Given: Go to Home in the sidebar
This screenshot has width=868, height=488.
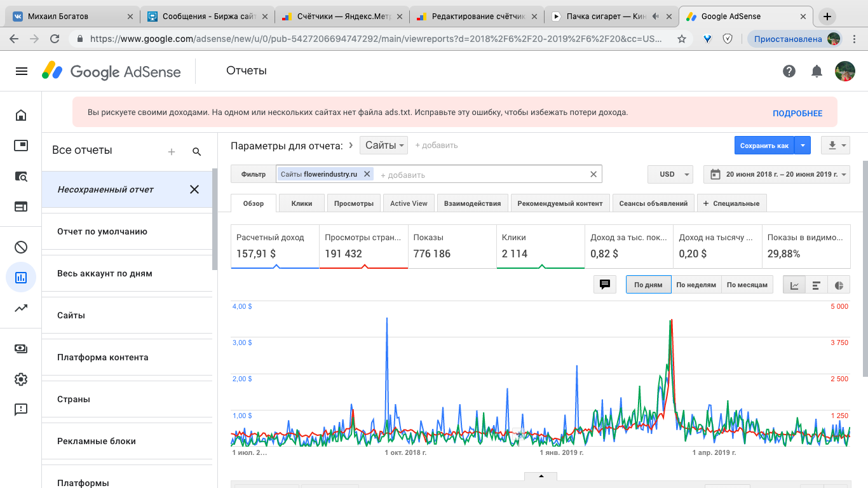Looking at the screenshot, I should pos(21,115).
